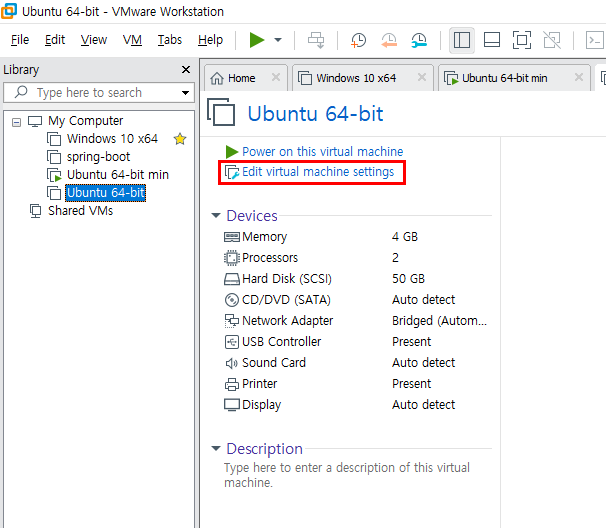Click the USB Controller device row
606x528 pixels.
[356, 342]
